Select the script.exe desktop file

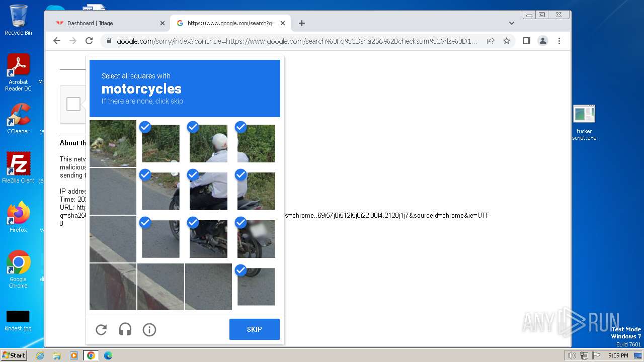584,123
